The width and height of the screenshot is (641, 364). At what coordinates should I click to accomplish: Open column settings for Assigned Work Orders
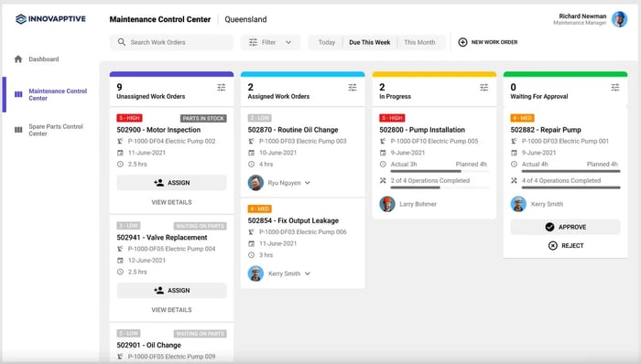point(353,87)
